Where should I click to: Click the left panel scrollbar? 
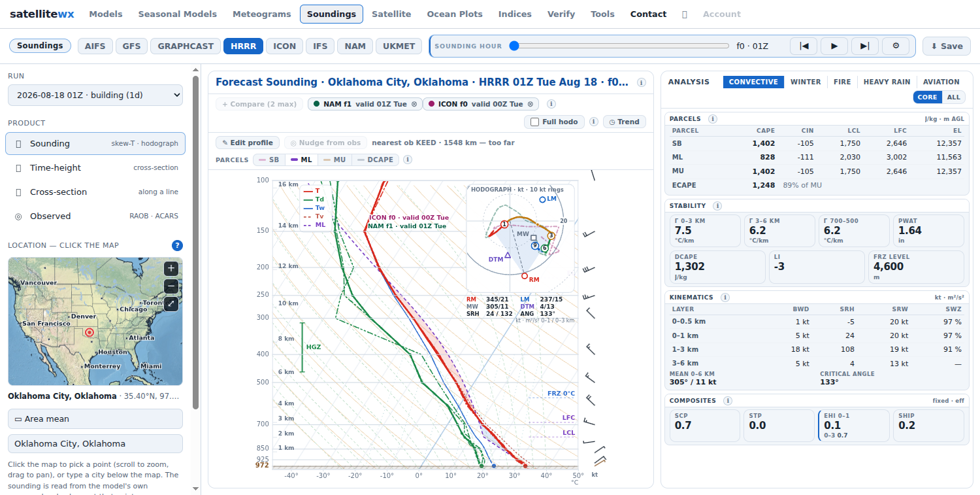(x=195, y=242)
